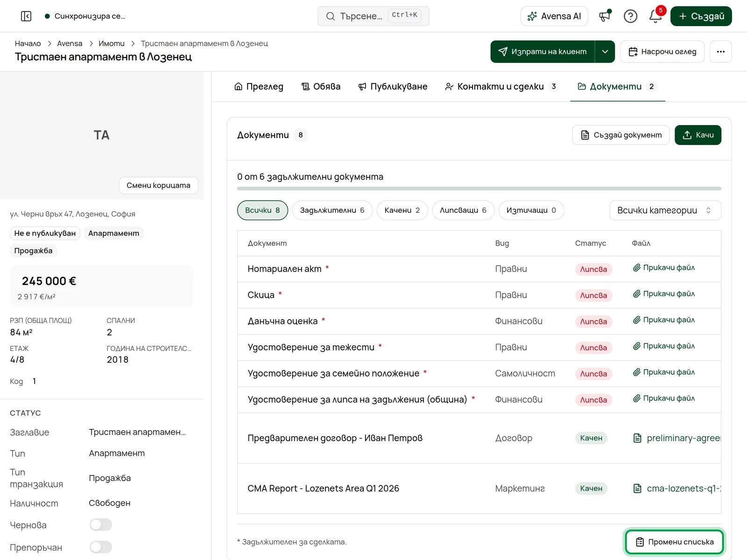Click the Създай button in header
Screen dimensions: 747x560
[x=701, y=16]
